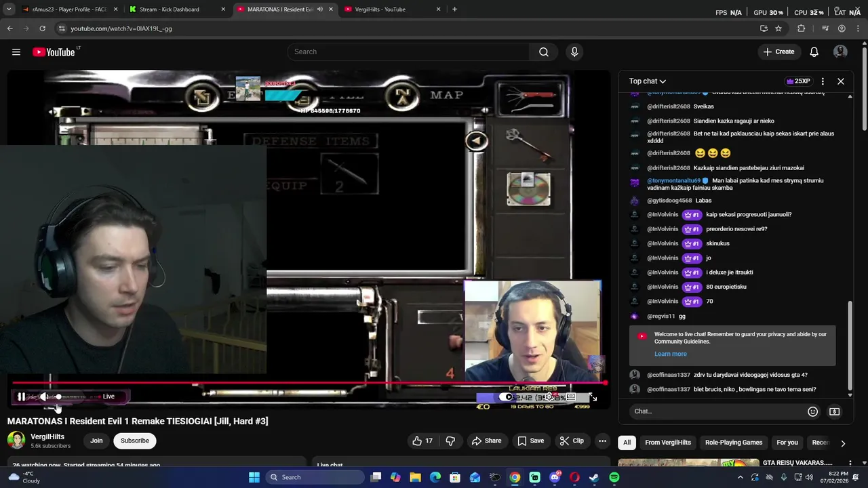This screenshot has height=488, width=868.
Task: Subscribe to the VergilHilts channel
Action: coord(135,441)
